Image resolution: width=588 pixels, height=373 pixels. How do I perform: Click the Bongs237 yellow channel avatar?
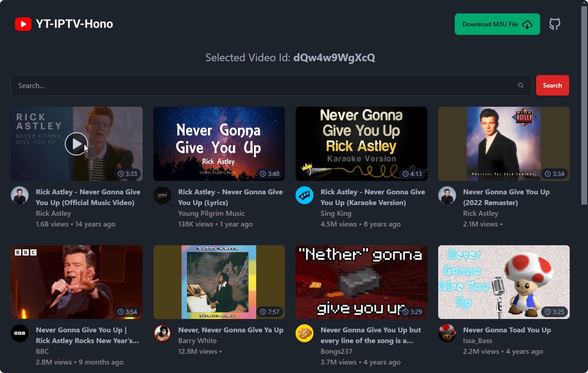pos(304,333)
